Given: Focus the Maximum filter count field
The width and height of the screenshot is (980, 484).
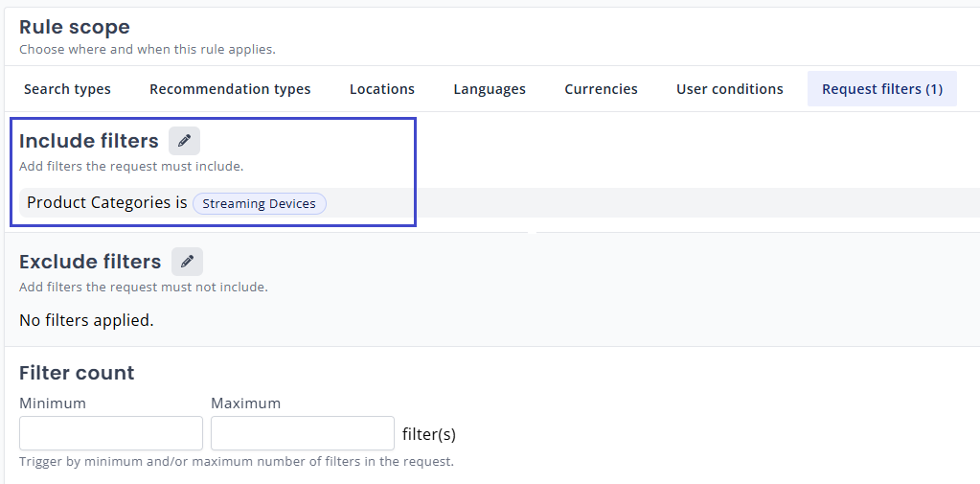Looking at the screenshot, I should pyautogui.click(x=302, y=433).
